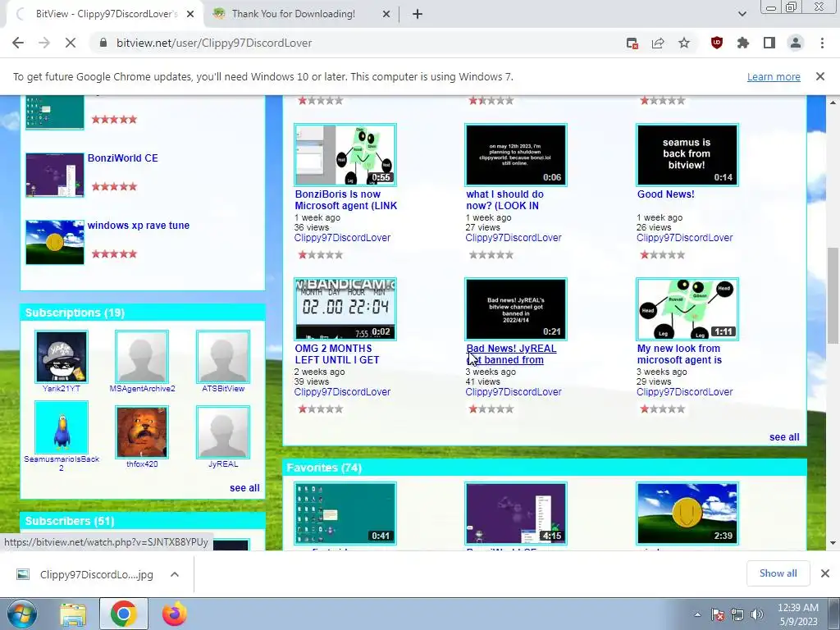Open Bad News! JyREAL got banned link
This screenshot has width=840, height=630.
pyautogui.click(x=511, y=354)
